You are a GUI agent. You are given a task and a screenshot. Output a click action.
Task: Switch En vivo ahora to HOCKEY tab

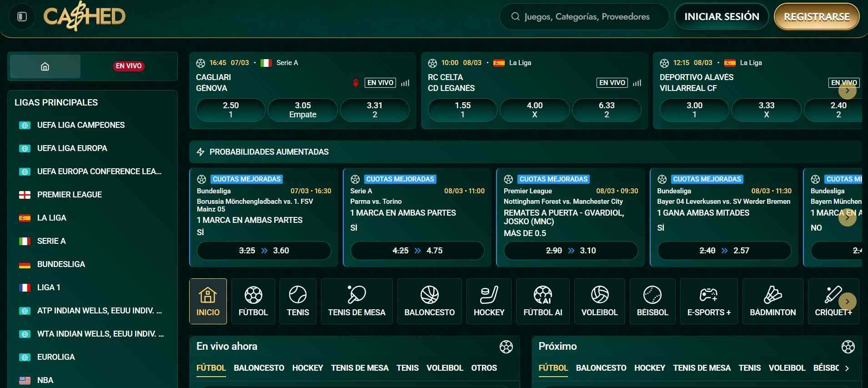pos(307,368)
